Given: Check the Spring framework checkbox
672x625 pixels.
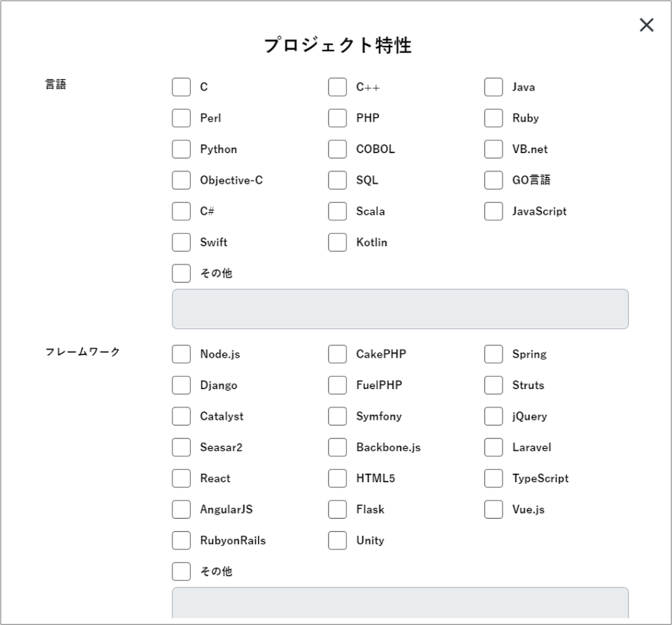Looking at the screenshot, I should (x=493, y=354).
